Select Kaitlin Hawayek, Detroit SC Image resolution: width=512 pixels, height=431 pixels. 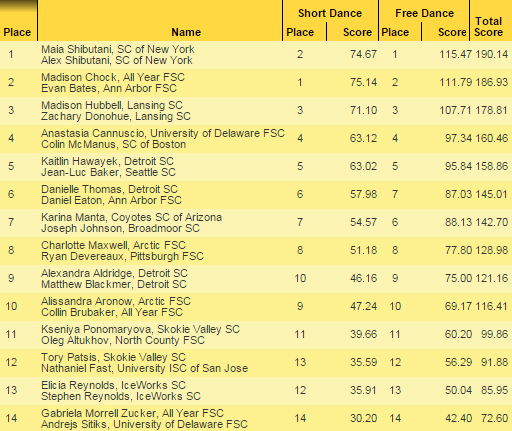107,161
